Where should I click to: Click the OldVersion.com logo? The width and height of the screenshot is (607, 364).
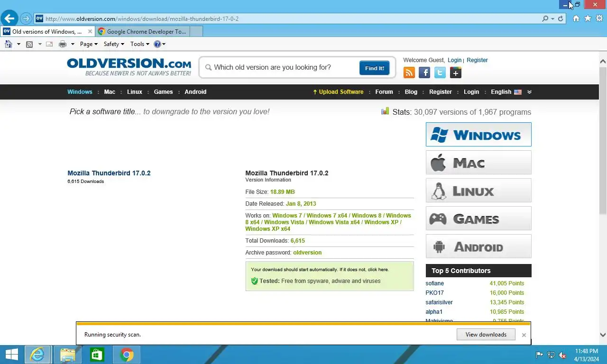(x=129, y=67)
